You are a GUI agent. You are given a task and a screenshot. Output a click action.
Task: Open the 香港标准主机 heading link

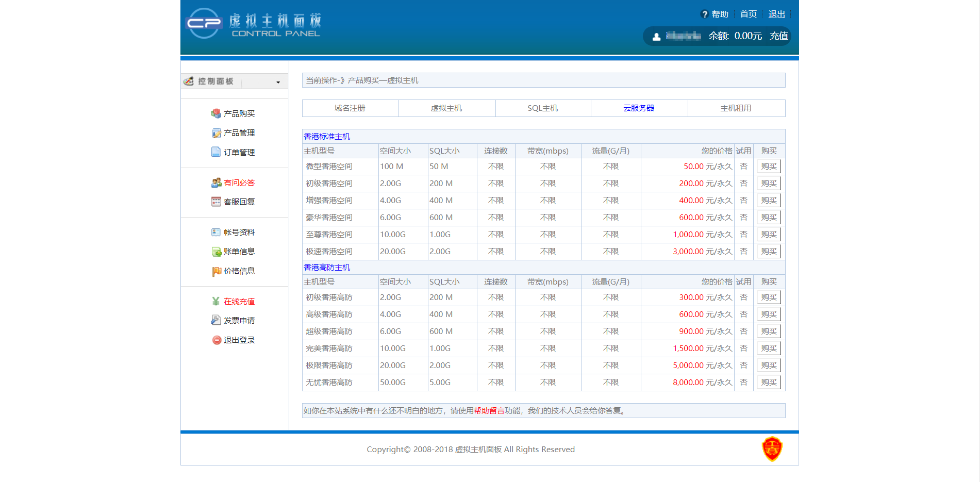click(x=327, y=137)
